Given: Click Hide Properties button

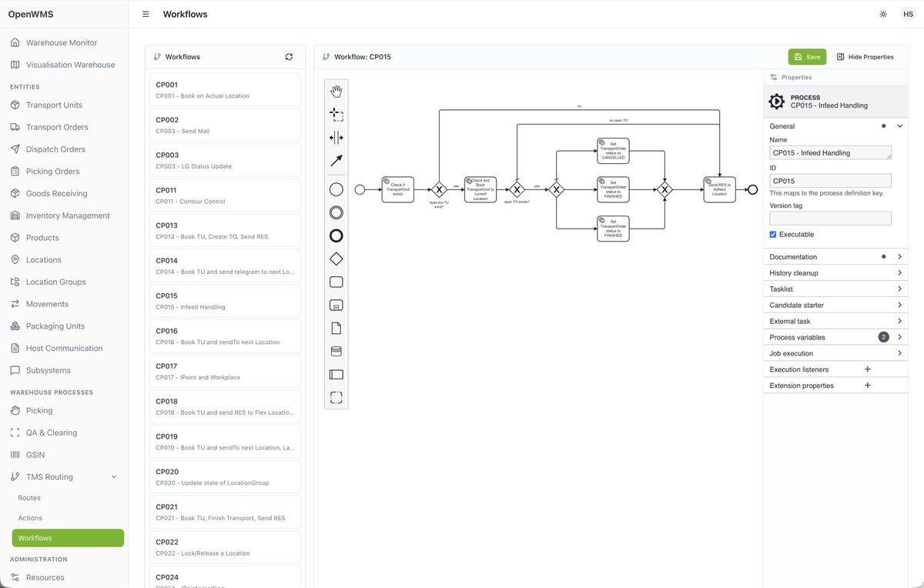Looking at the screenshot, I should (x=865, y=57).
